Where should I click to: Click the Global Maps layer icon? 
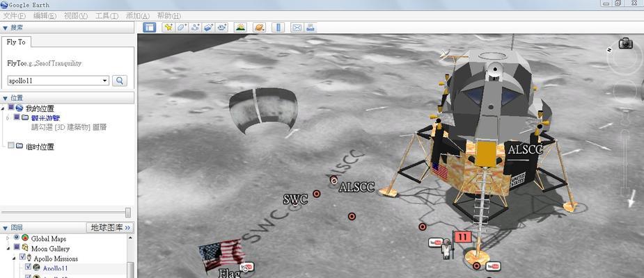pos(26,238)
